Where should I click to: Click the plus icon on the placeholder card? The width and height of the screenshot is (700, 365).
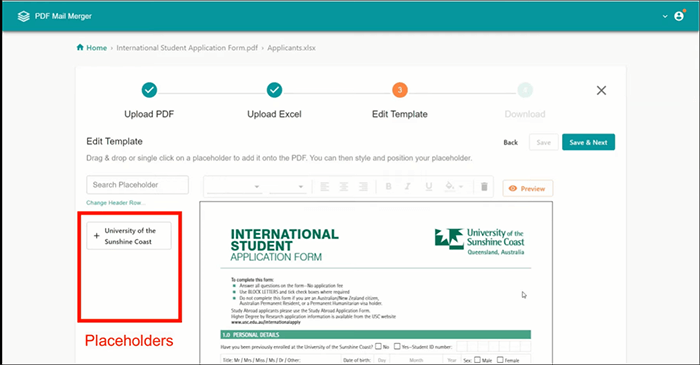tap(96, 236)
